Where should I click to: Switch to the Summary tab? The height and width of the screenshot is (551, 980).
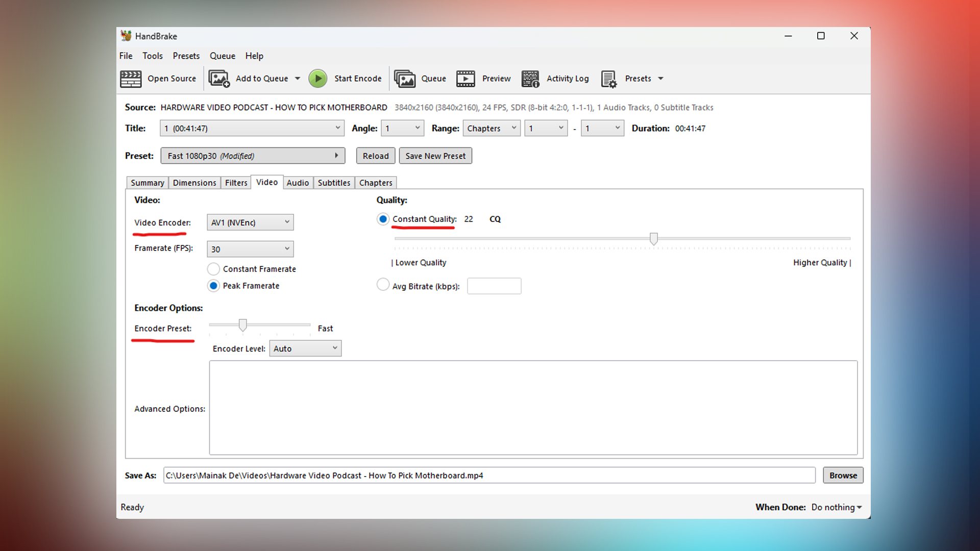tap(148, 183)
